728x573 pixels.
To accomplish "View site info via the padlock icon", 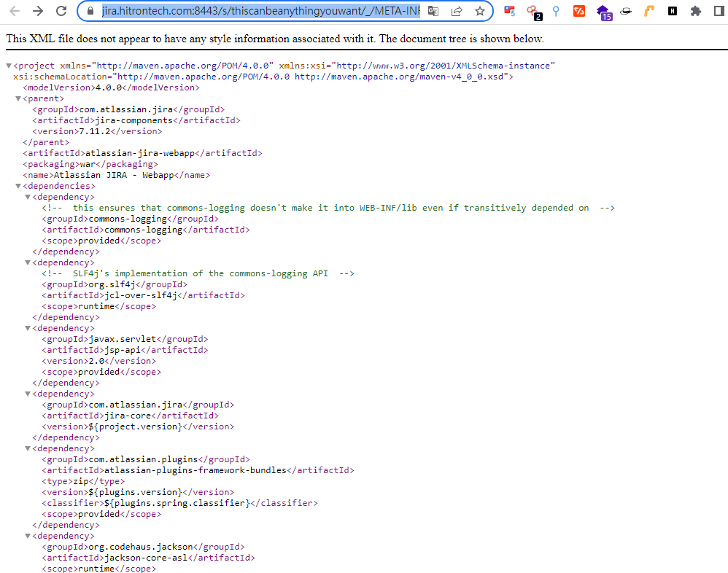I will [x=90, y=11].
